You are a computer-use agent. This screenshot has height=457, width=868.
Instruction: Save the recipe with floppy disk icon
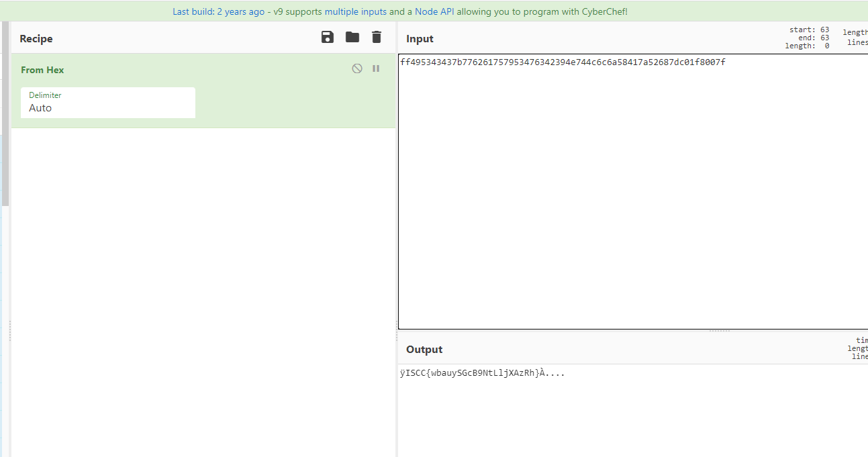tap(328, 38)
